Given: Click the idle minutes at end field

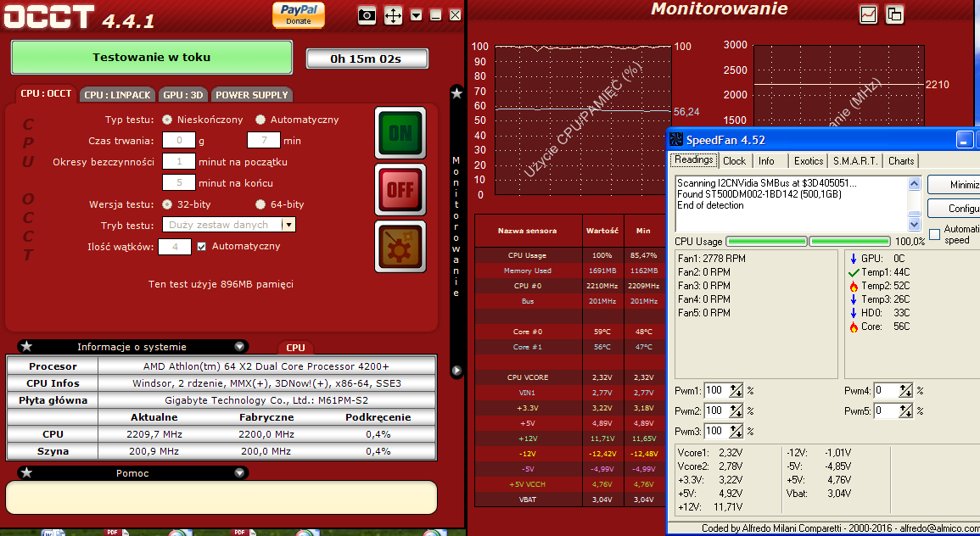Looking at the screenshot, I should (x=179, y=183).
